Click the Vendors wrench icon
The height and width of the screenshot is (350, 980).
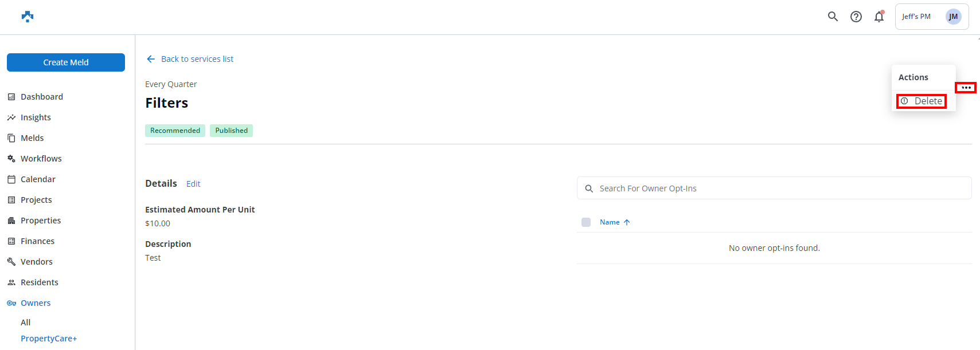11,262
